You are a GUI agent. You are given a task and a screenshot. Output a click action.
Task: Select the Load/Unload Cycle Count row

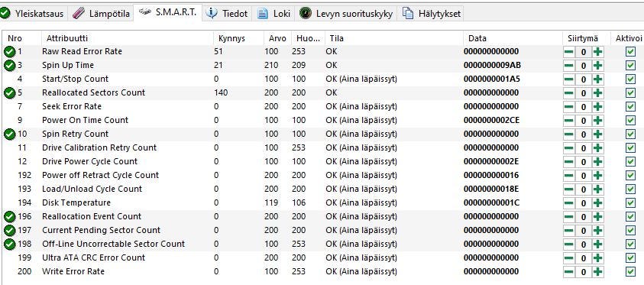[x=322, y=189]
